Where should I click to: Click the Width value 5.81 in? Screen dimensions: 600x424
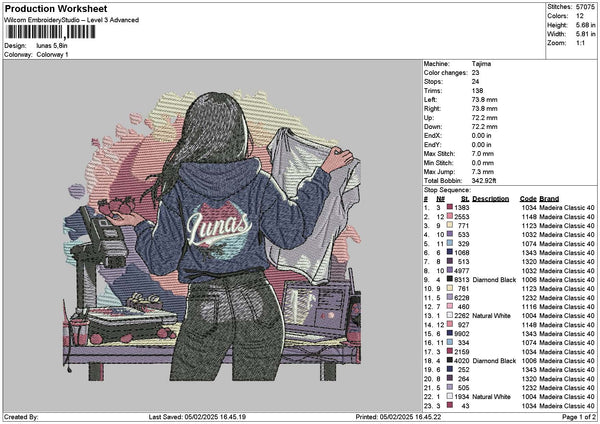(585, 34)
